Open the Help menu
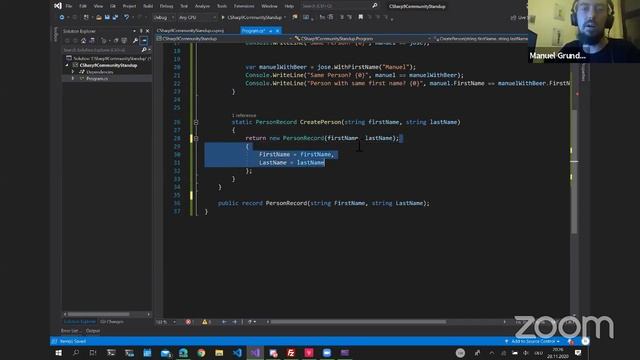Viewport: 640px width, 360px height. [289, 6]
